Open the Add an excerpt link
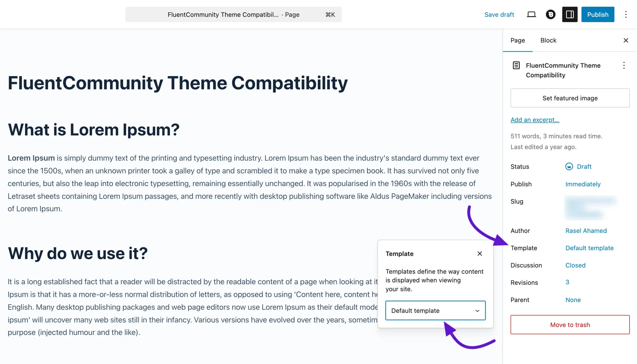Viewport: 637px width, 364px height. (x=535, y=120)
